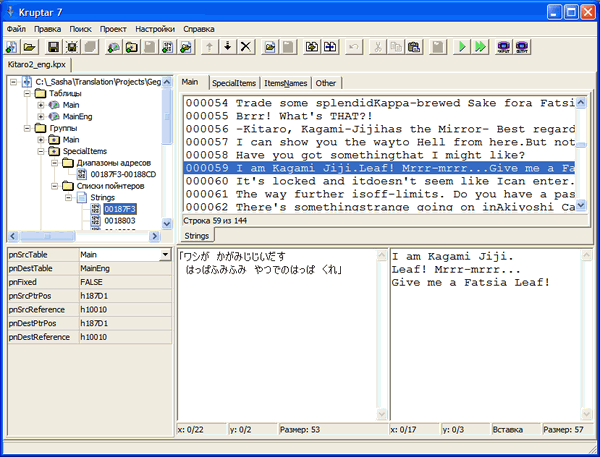Open the Файл menu
The height and width of the screenshot is (457, 600).
point(16,29)
